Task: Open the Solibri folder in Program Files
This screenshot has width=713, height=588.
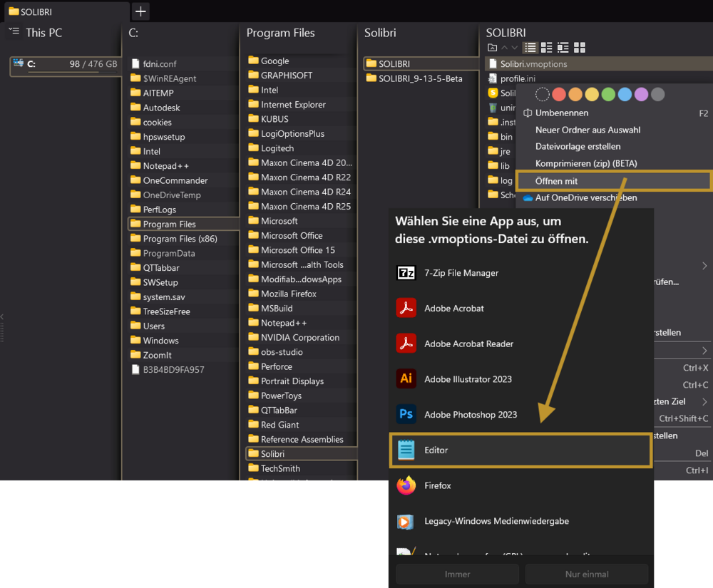Action: point(302,453)
